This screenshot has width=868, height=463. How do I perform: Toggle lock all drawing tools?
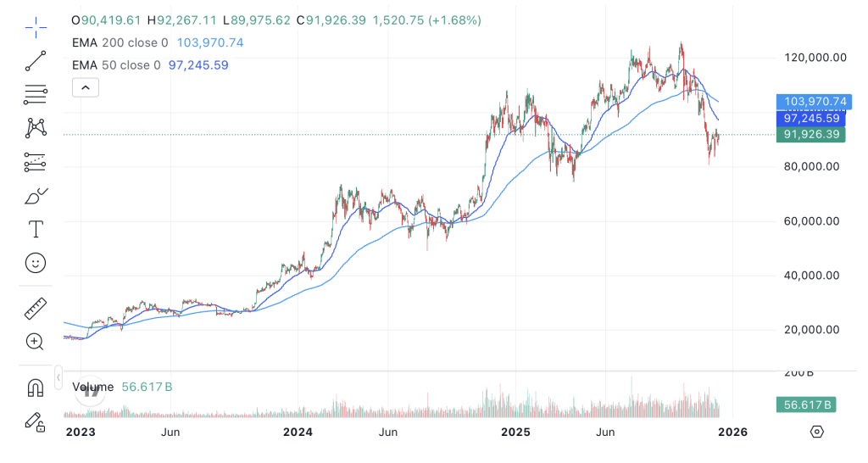coord(36,421)
